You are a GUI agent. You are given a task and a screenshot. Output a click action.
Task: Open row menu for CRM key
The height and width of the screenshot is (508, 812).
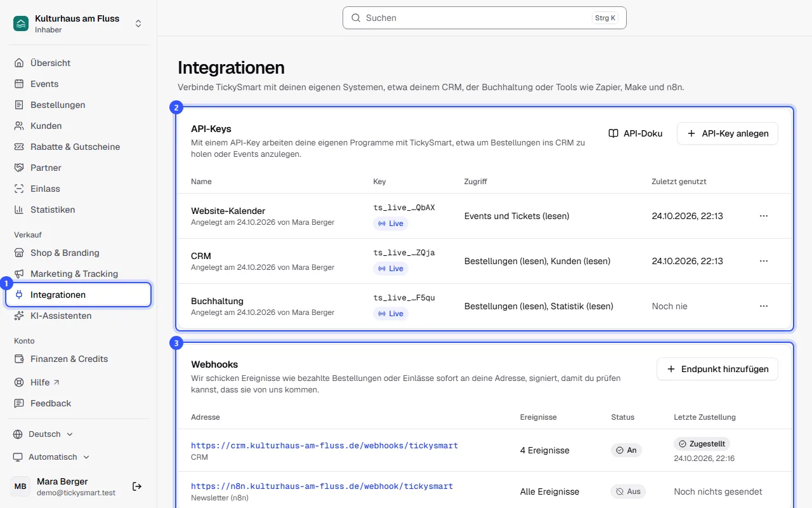[x=764, y=261]
